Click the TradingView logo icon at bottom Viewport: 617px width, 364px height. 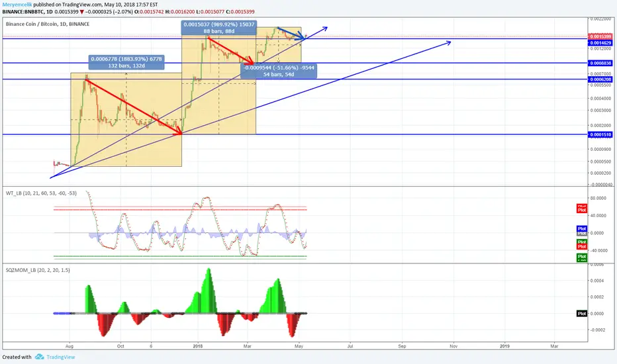pyautogui.click(x=39, y=357)
